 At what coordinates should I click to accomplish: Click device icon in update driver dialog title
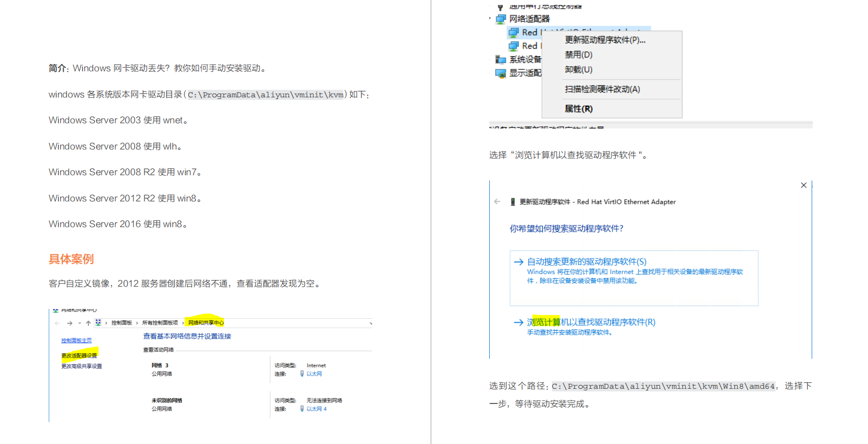(513, 202)
